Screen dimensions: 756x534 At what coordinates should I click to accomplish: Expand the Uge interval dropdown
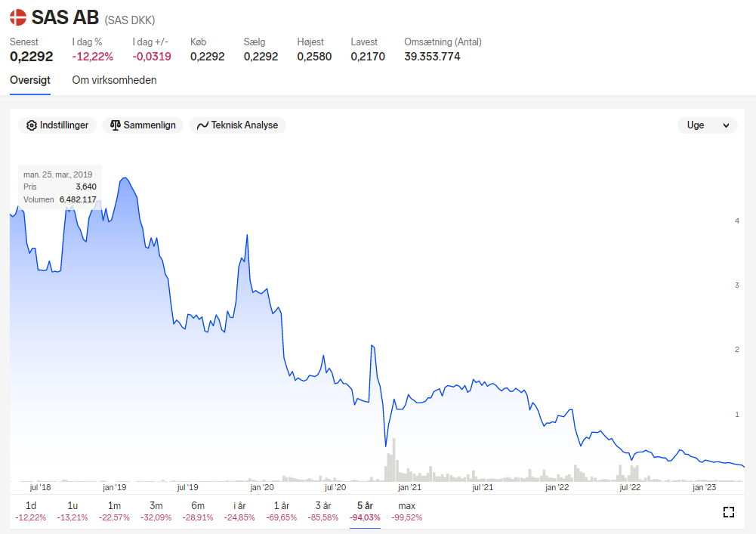tap(708, 125)
